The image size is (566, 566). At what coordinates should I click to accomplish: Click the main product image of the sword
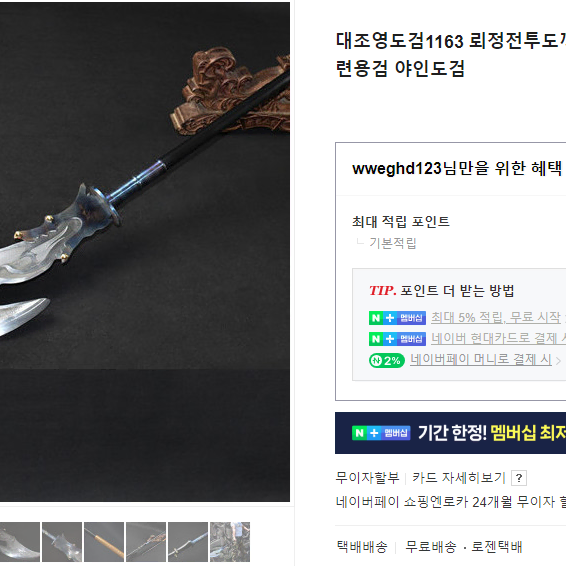click(145, 252)
